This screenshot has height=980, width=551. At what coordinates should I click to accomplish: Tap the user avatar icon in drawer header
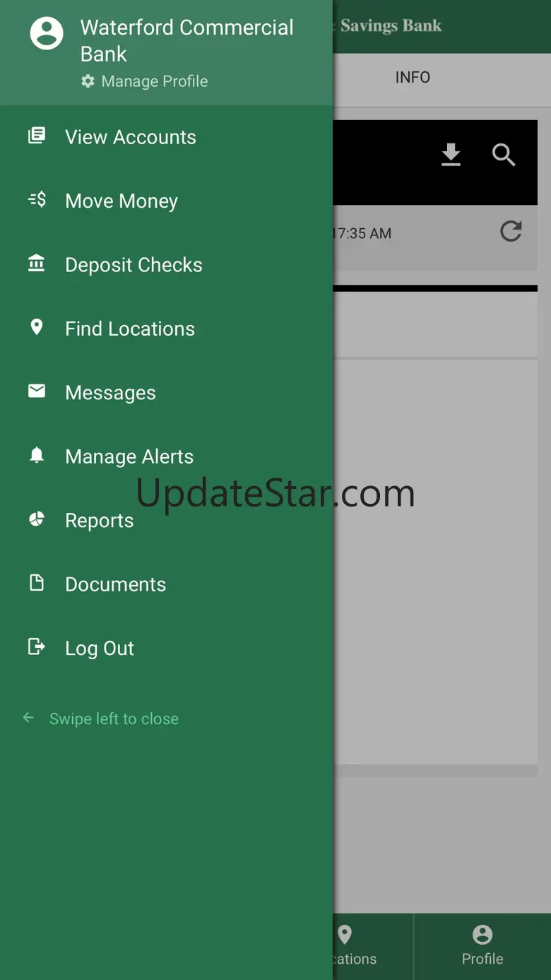(47, 33)
